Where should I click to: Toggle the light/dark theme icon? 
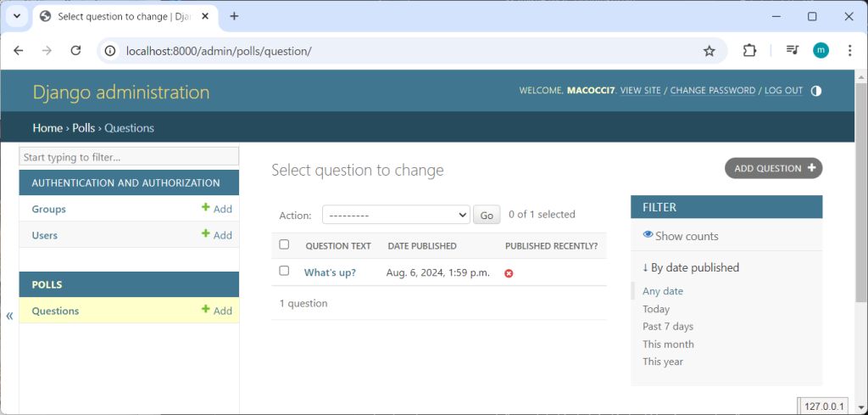pyautogui.click(x=816, y=91)
